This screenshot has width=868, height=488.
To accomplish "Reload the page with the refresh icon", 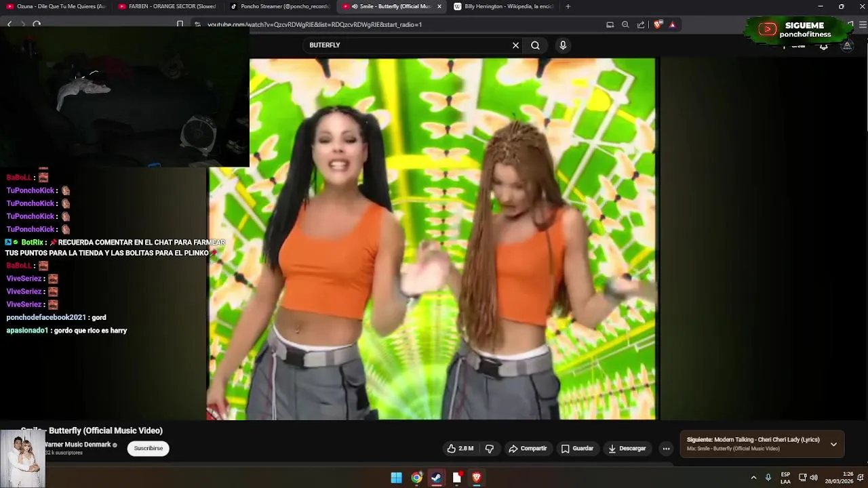I will tap(37, 24).
